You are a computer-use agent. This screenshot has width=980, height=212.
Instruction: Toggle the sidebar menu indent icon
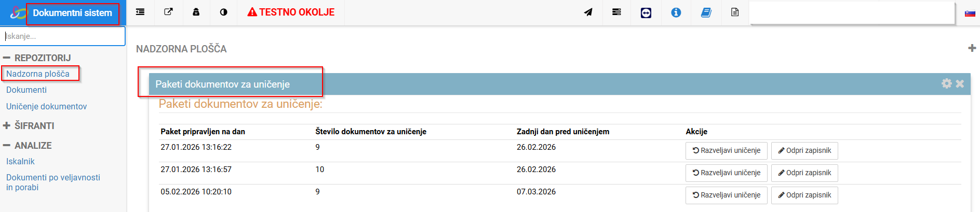140,12
